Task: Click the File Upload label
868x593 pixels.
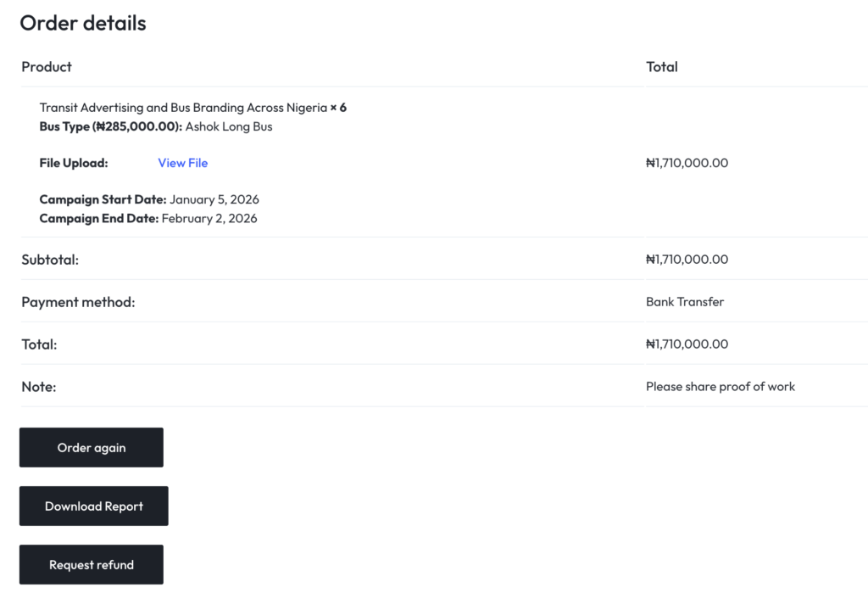Action: (x=74, y=163)
